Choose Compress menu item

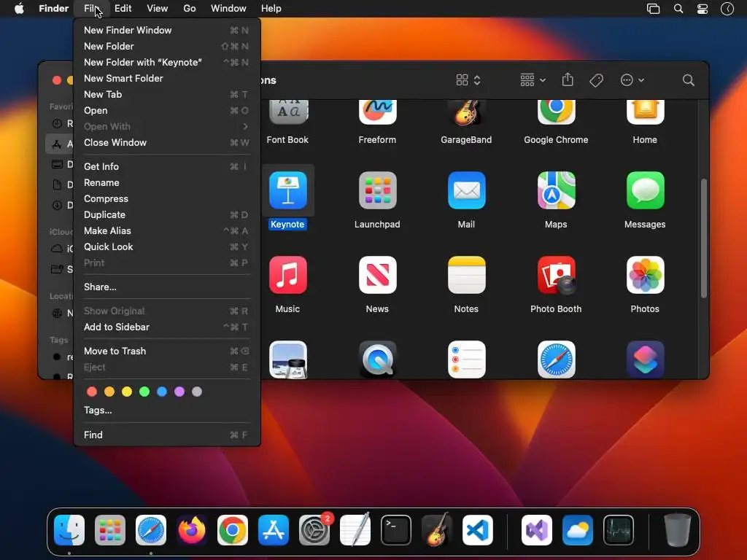tap(166, 198)
